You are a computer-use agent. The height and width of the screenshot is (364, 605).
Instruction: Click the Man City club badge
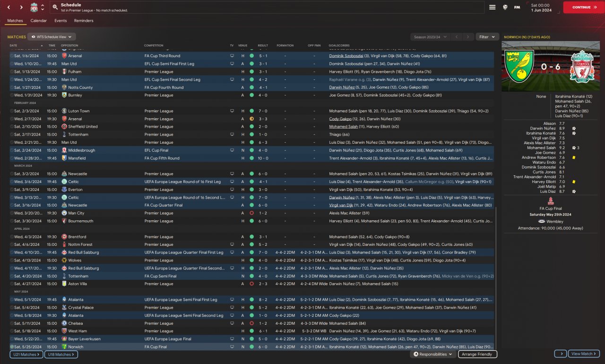pos(65,213)
